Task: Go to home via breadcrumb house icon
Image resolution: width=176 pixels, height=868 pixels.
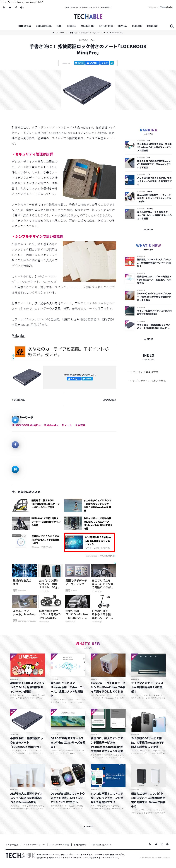Action: click(53, 33)
